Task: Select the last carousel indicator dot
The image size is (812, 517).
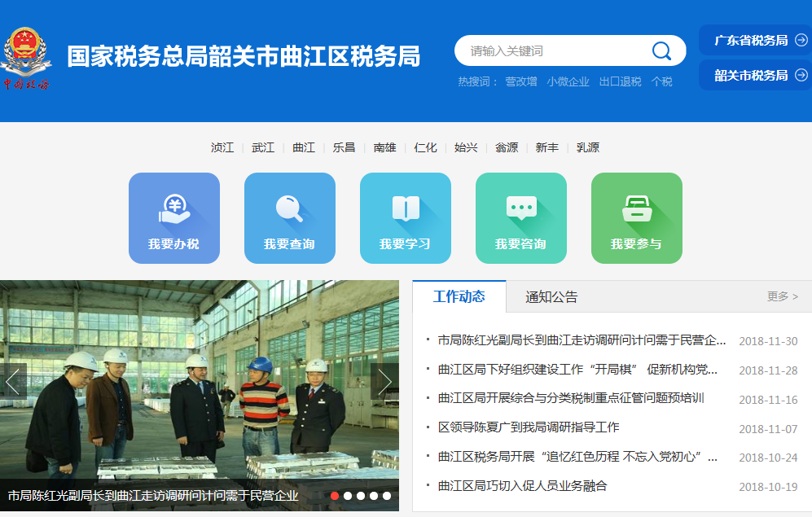Action: [387, 495]
